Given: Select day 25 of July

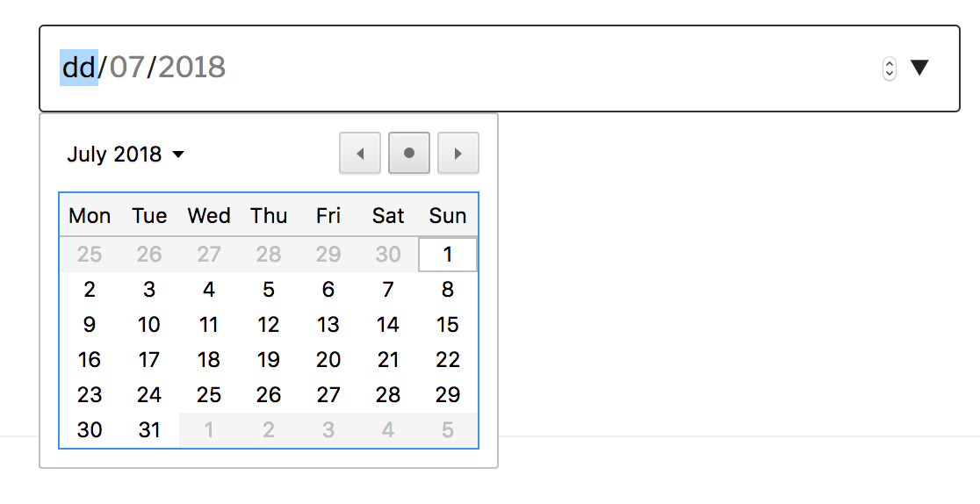Looking at the screenshot, I should pos(209,395).
